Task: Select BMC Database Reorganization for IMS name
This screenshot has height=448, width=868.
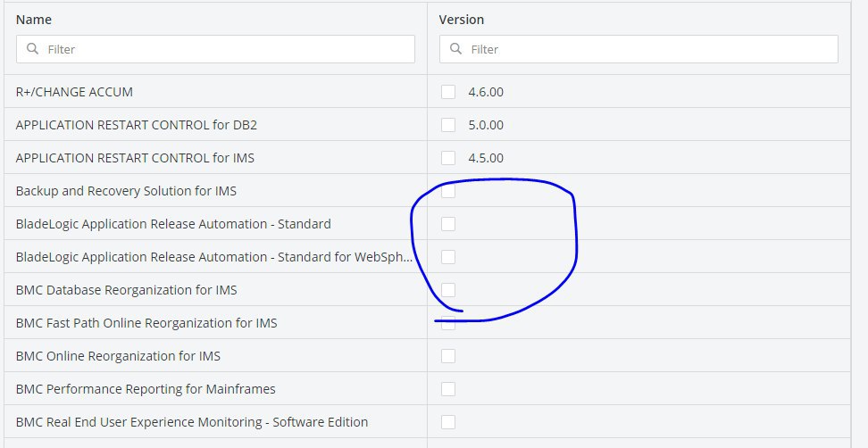Action: click(x=126, y=290)
